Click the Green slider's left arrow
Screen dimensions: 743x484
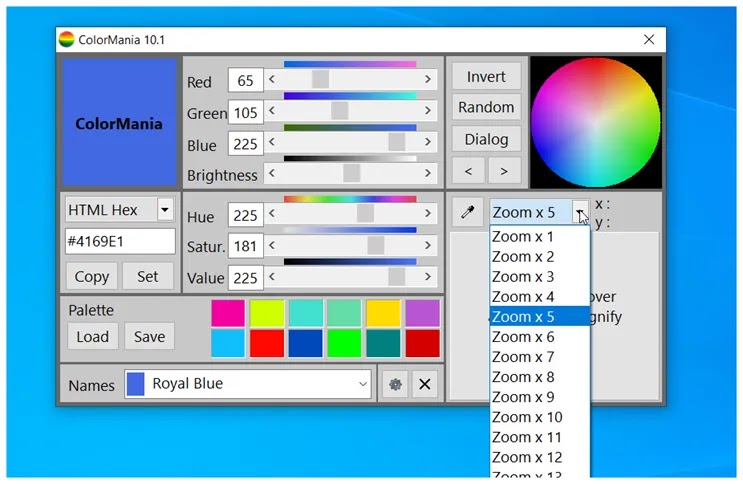(x=272, y=111)
